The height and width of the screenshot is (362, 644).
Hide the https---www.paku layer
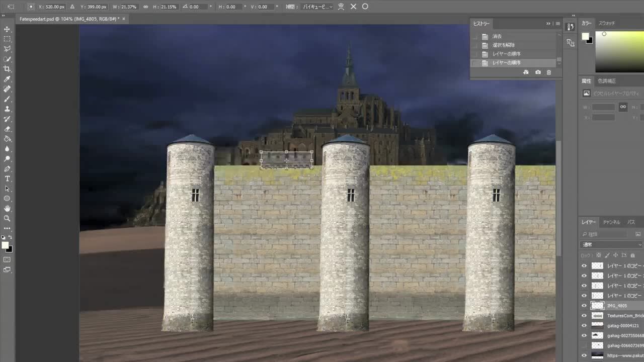pyautogui.click(x=584, y=355)
